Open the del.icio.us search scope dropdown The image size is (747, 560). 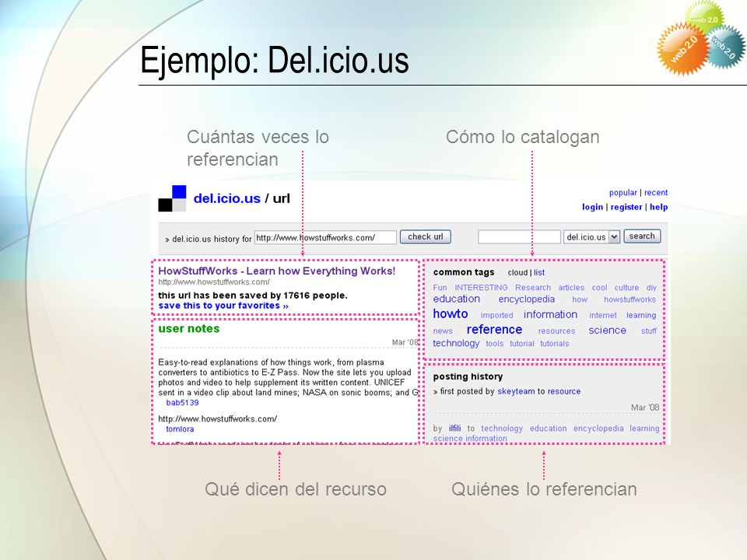(x=591, y=236)
